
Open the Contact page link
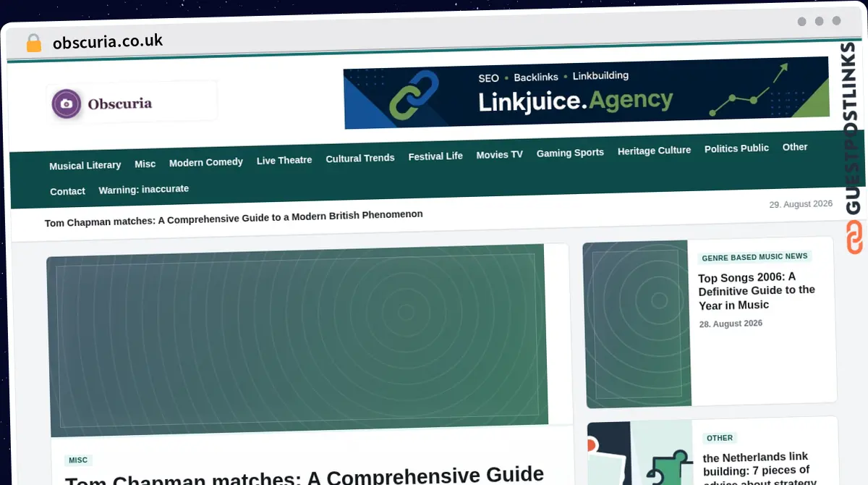coord(67,191)
